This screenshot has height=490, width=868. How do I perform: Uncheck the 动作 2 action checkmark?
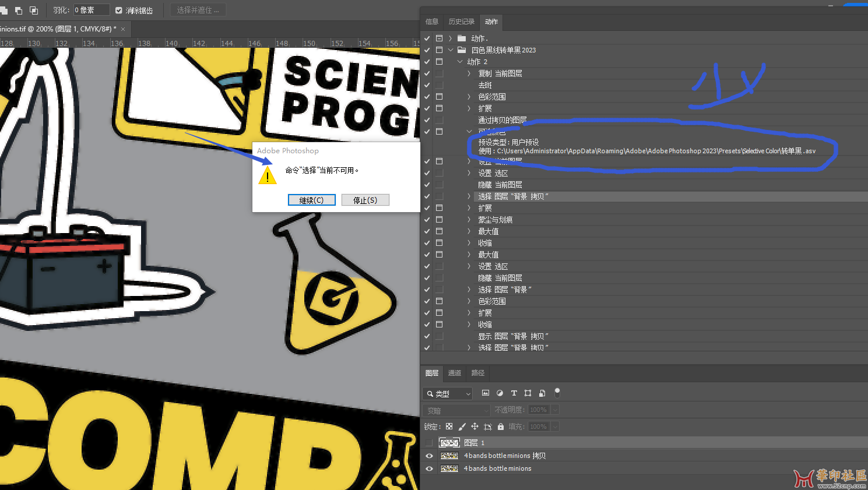click(x=427, y=62)
